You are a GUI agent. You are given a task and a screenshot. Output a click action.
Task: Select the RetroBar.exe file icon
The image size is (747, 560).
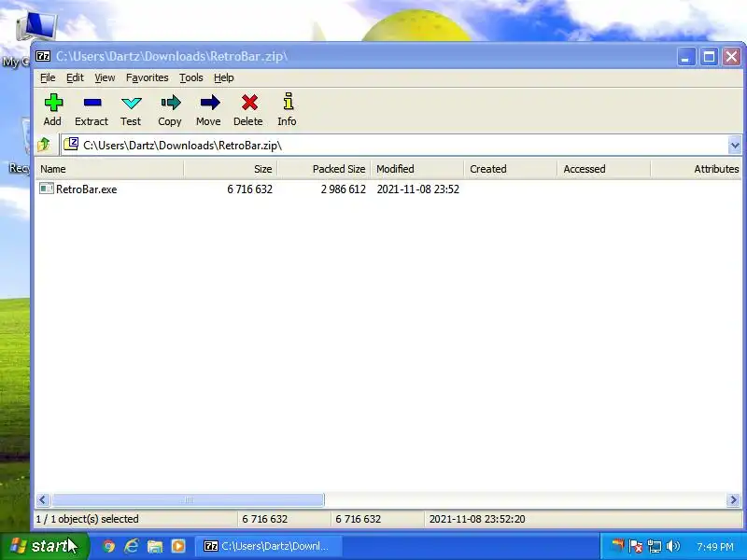point(46,189)
